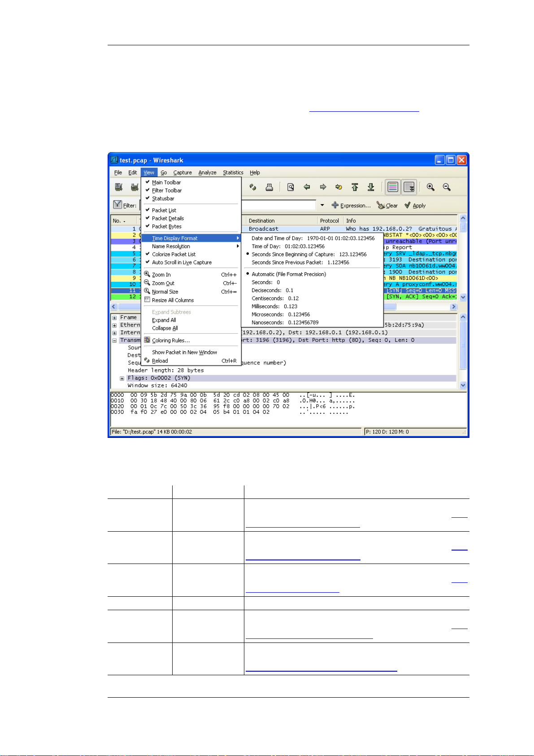Image resolution: width=534 pixels, height=756 pixels.
Task: Toggle Packet Details pane option
Action: pyautogui.click(x=191, y=218)
